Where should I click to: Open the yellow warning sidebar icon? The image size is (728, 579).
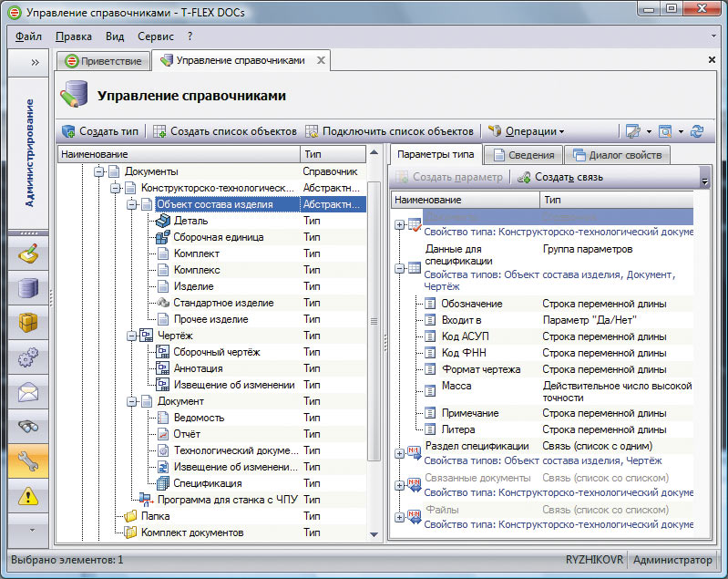pyautogui.click(x=28, y=496)
